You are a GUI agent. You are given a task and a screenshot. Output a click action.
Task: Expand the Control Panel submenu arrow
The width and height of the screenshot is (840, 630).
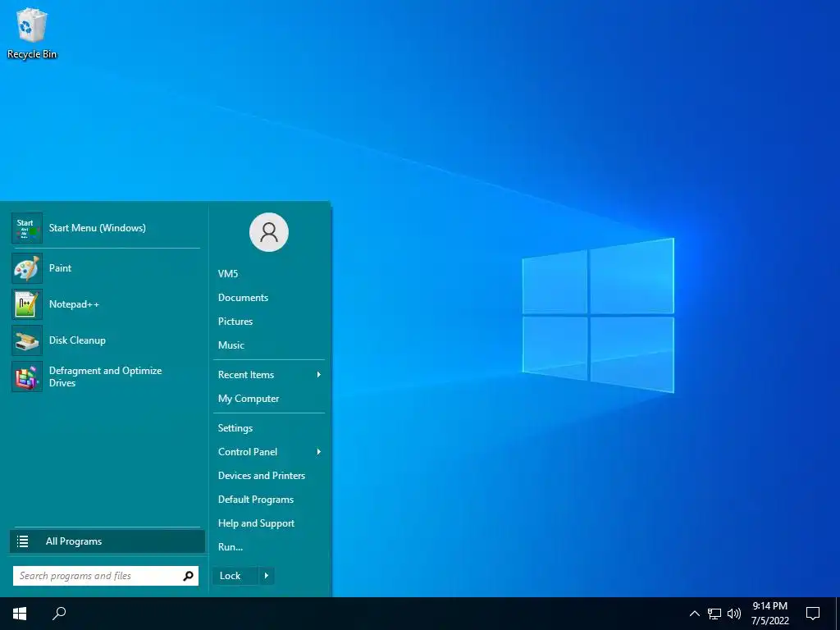point(319,452)
